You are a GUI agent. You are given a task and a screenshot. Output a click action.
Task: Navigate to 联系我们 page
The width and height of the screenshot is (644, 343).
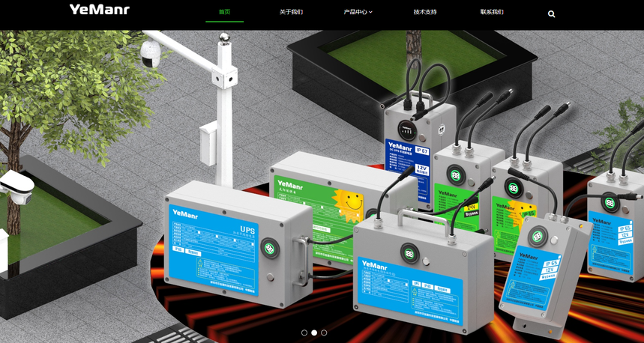tap(492, 12)
